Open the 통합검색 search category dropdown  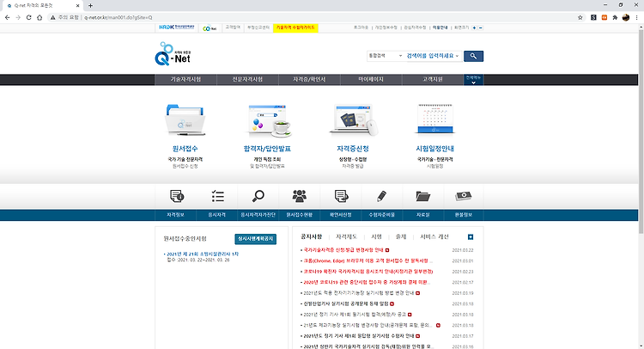(385, 56)
